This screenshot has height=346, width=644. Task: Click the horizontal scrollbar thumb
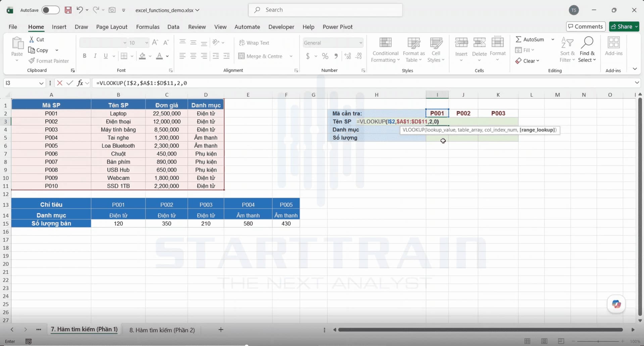[x=480, y=330]
